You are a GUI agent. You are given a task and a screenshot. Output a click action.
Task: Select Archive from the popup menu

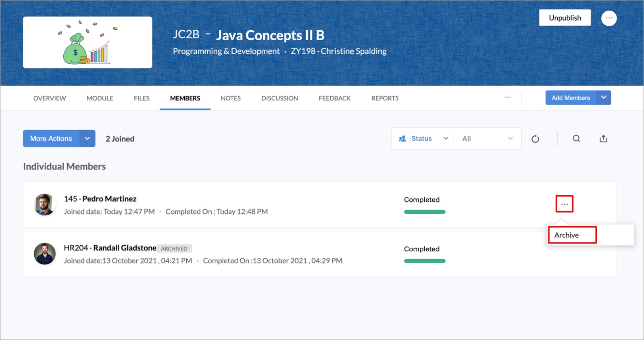click(567, 235)
